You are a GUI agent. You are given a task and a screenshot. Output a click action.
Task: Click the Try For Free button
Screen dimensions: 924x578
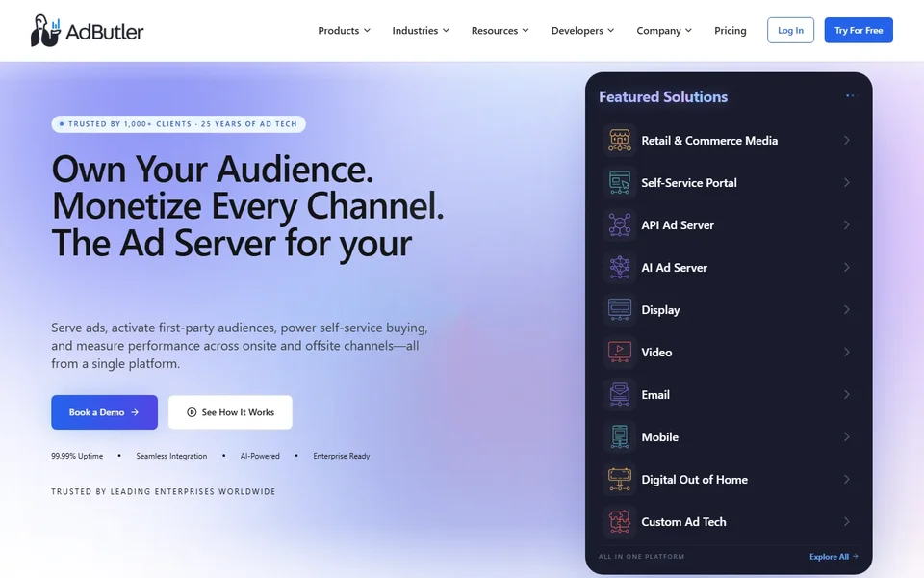(x=859, y=30)
